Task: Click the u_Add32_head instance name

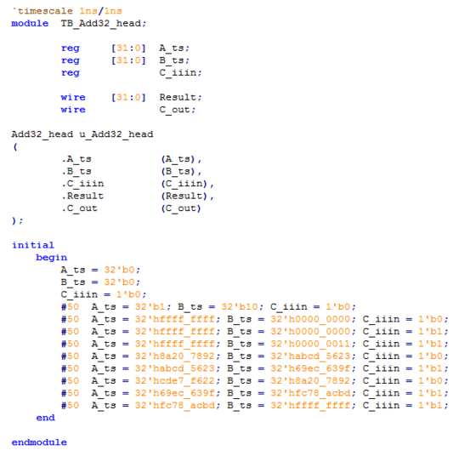Action: click(116, 134)
